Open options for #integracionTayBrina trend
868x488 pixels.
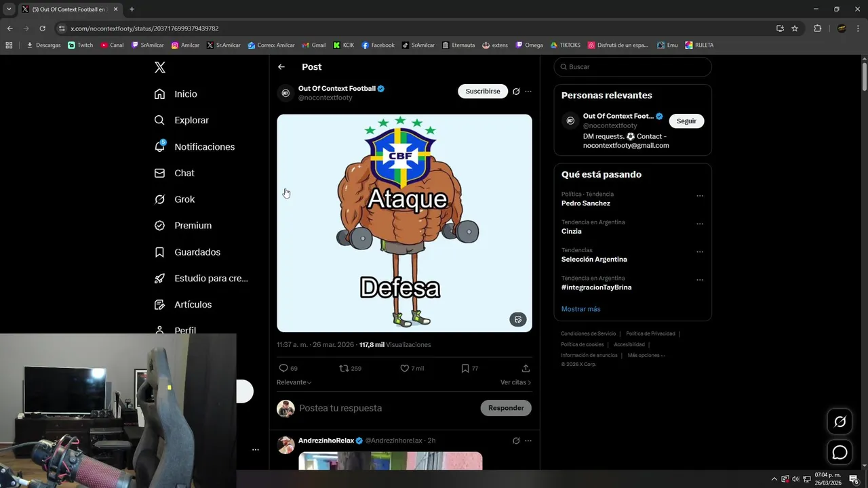click(x=700, y=280)
